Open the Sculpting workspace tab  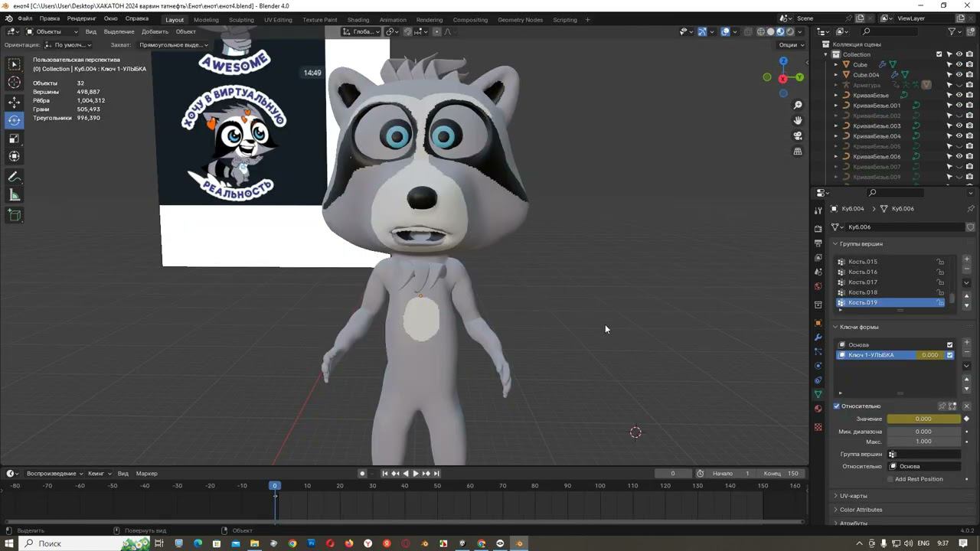pos(241,20)
